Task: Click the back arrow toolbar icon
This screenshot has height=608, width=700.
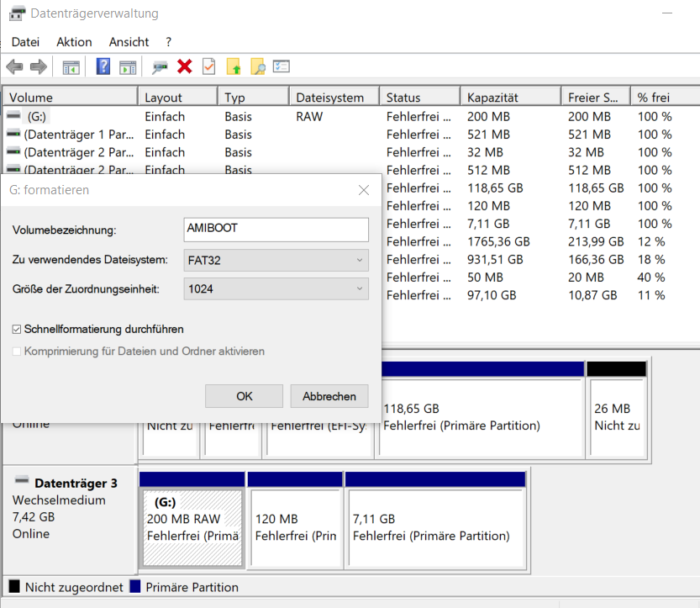Action: tap(14, 67)
